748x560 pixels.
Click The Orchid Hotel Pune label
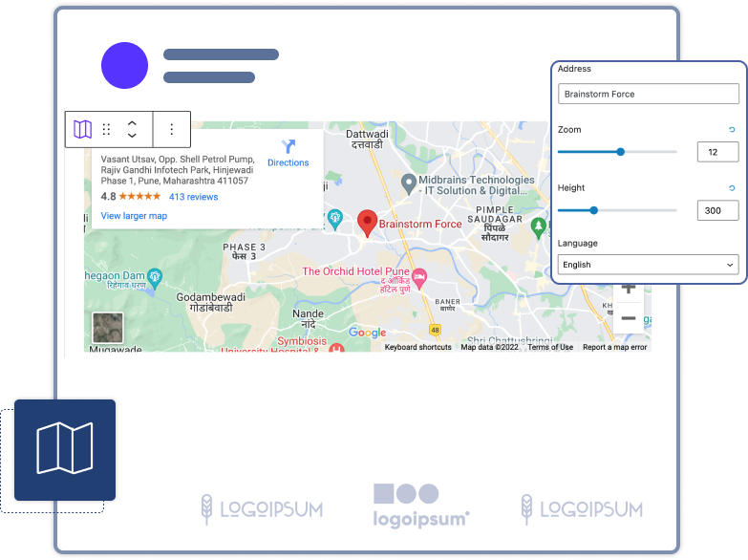(x=356, y=271)
